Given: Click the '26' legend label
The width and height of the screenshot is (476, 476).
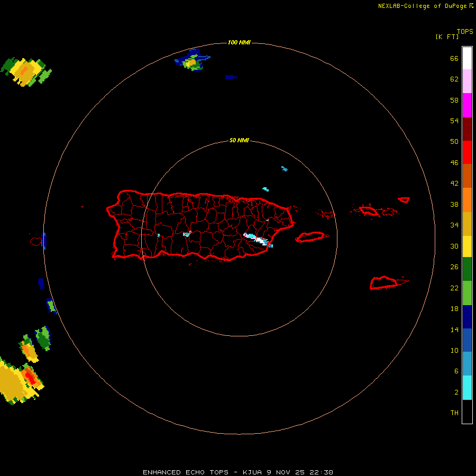Looking at the screenshot, I should (x=454, y=267).
